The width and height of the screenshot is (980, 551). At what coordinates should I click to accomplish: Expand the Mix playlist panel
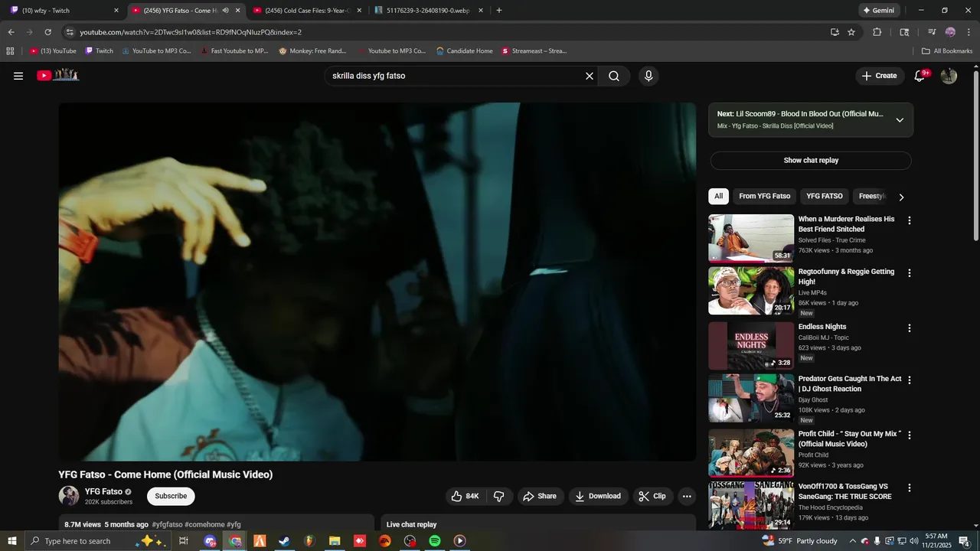900,120
